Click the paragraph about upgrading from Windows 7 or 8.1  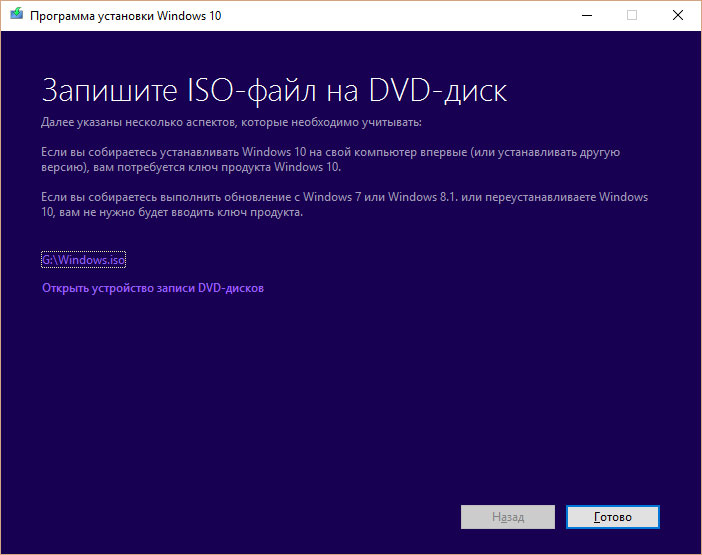[344, 204]
